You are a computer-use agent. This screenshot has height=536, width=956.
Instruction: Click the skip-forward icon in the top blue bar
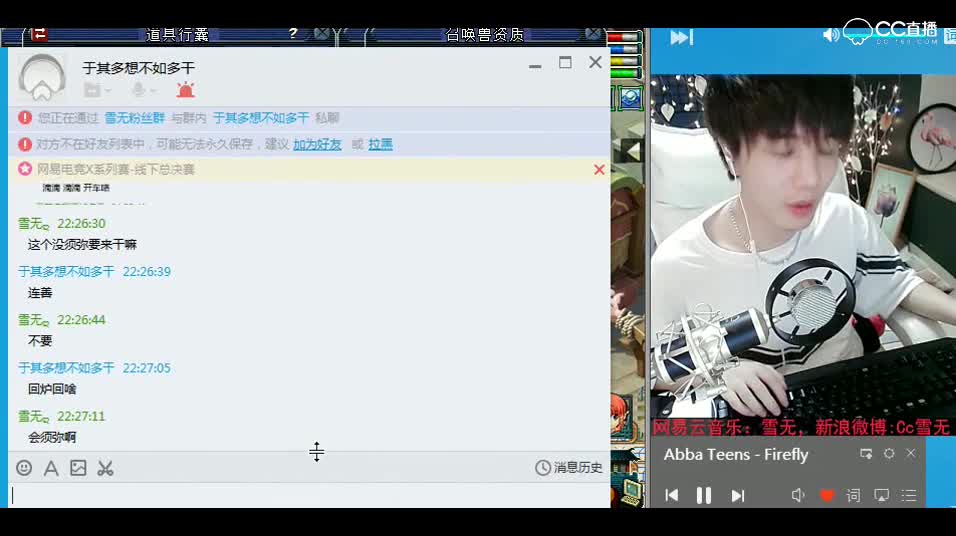[x=682, y=38]
